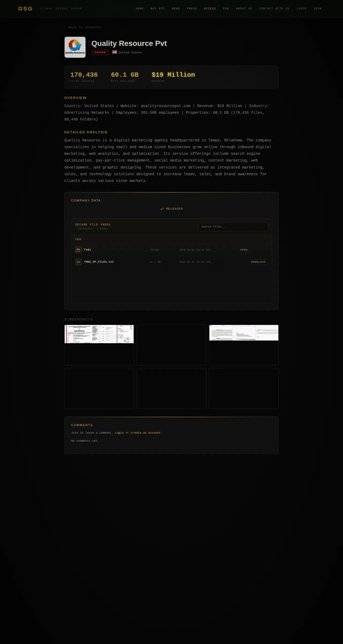Click the TREE_OF_FILES.txt file icon

tap(79, 262)
